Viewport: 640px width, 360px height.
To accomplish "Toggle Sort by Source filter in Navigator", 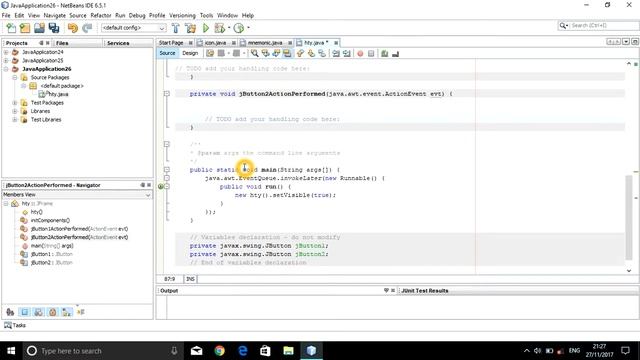I will (x=81, y=312).
